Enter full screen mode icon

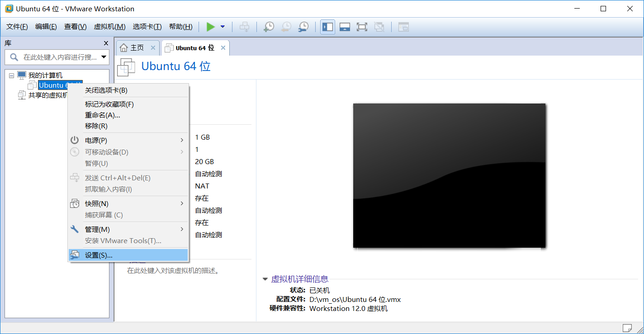click(x=362, y=27)
